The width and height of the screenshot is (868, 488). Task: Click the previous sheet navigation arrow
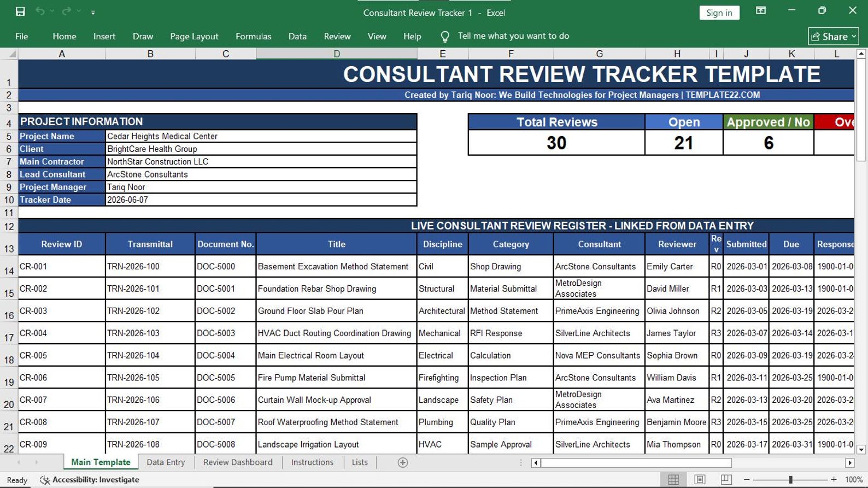coord(19,462)
